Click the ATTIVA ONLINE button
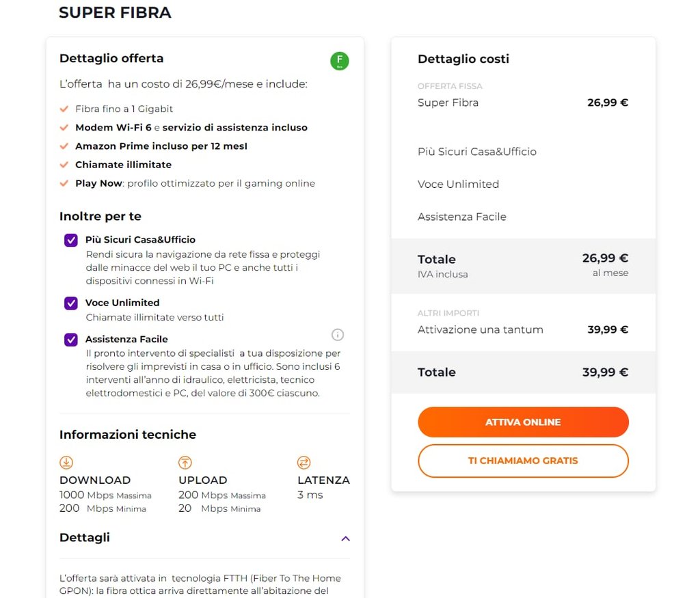The height and width of the screenshot is (598, 700). click(523, 422)
